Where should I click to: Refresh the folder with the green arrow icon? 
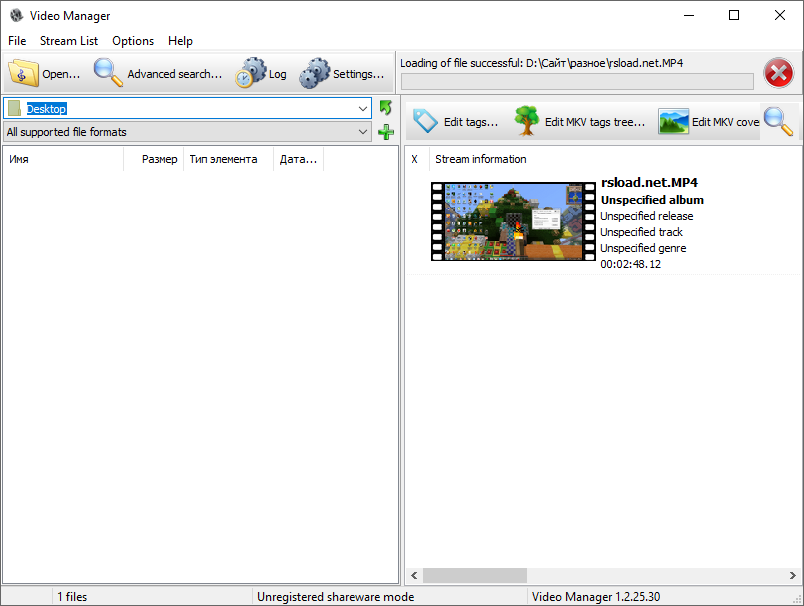(385, 108)
